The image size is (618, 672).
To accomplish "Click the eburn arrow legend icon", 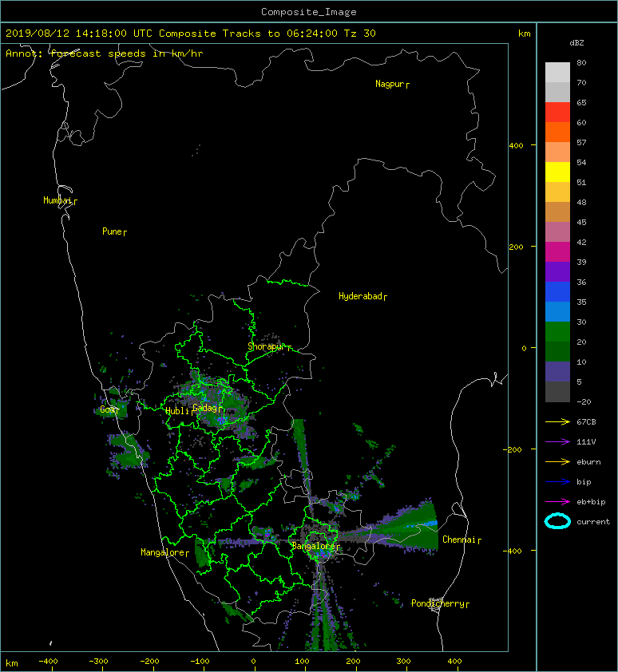I will click(557, 462).
